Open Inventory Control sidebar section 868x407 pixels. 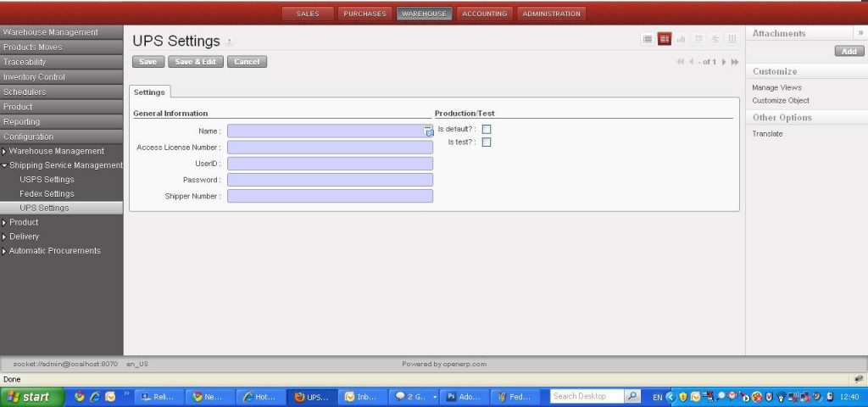coord(61,77)
